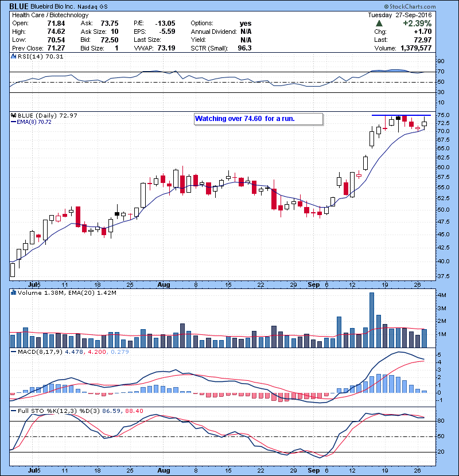This screenshot has width=459, height=476.
Task: Click the Aug label on bottom stochastic axis
Action: point(164,470)
